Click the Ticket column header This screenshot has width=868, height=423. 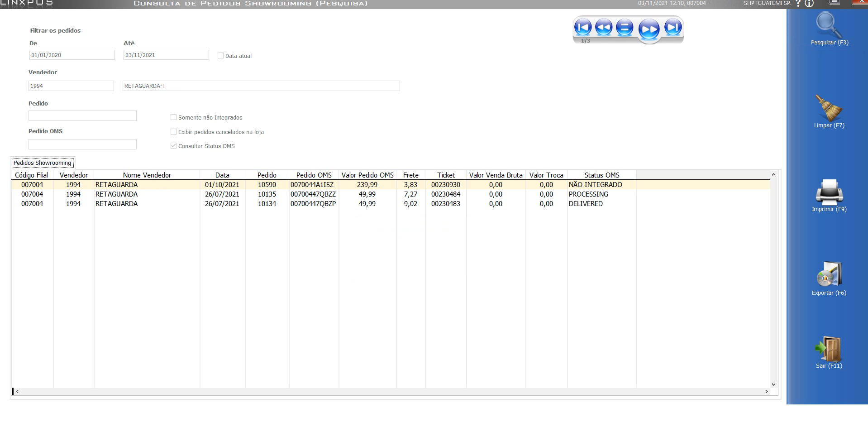click(446, 175)
